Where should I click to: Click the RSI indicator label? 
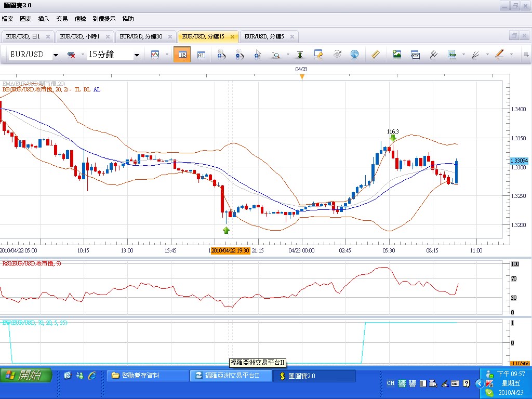pyautogui.click(x=32, y=263)
